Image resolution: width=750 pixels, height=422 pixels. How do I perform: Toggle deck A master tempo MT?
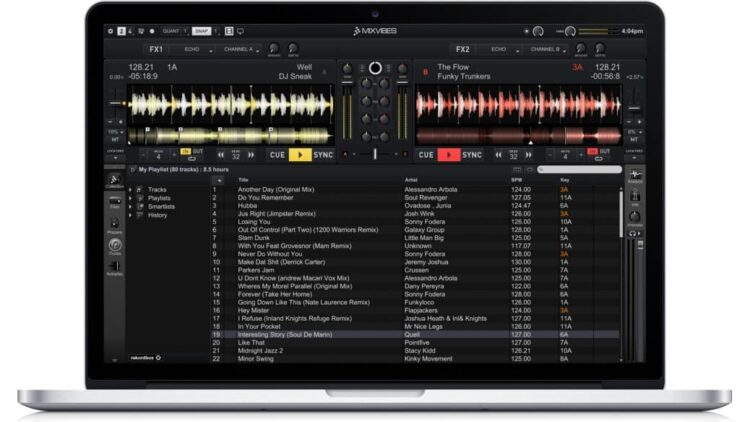(115, 140)
